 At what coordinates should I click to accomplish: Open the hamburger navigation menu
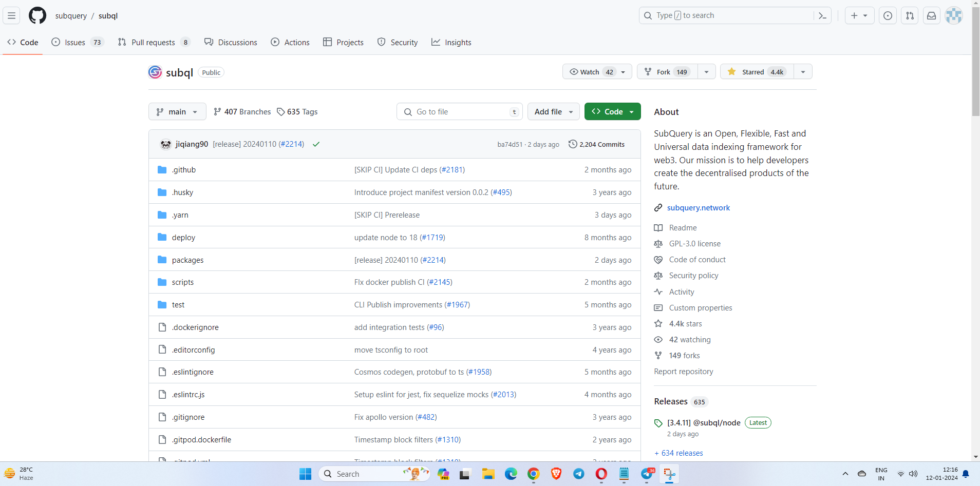click(x=12, y=15)
